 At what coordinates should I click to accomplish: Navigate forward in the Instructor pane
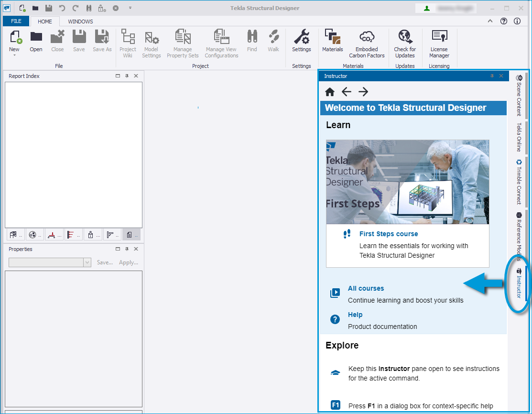(363, 92)
